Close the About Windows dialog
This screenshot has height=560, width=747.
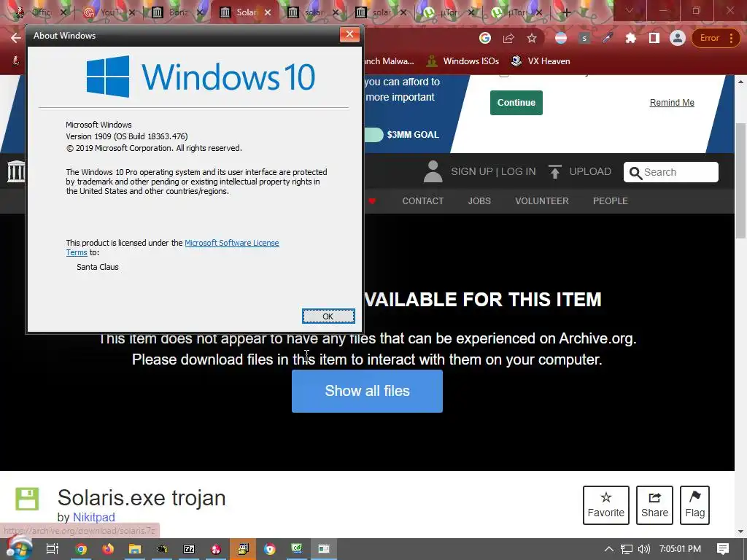(349, 34)
